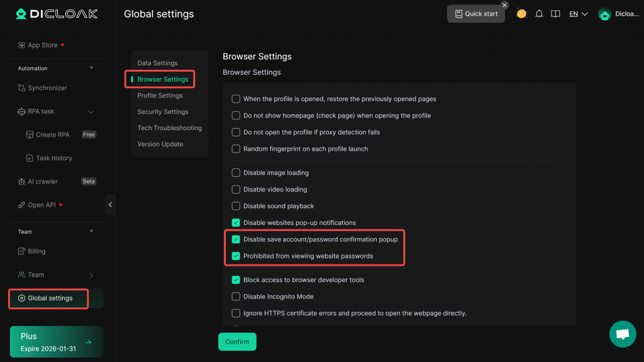Switch to Security Settings tab
The height and width of the screenshot is (362, 644).
[x=163, y=112]
